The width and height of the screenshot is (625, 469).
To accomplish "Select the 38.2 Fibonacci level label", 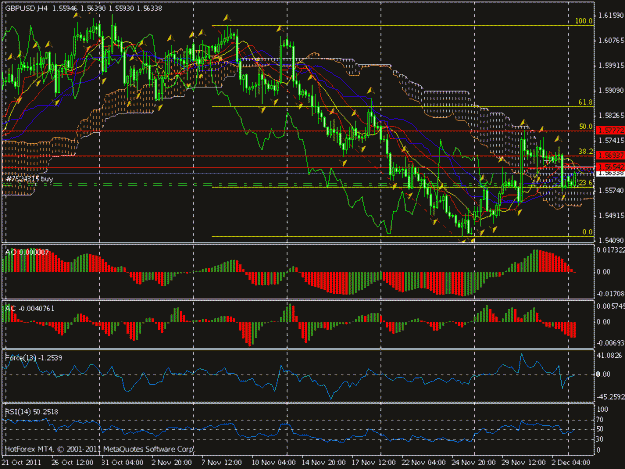I will (x=586, y=151).
